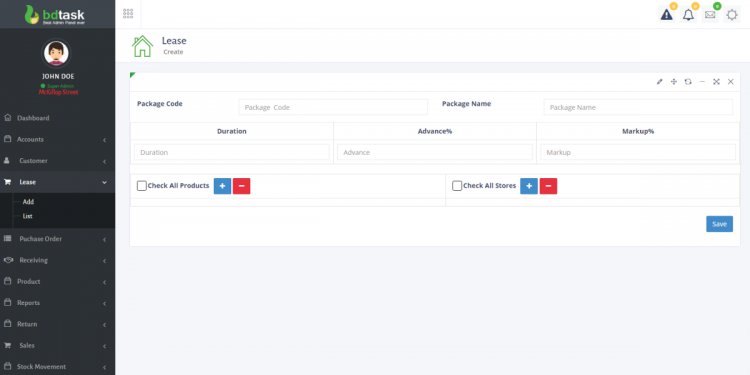This screenshot has width=750, height=375.
Task: Click the blue Save button
Action: (x=719, y=224)
